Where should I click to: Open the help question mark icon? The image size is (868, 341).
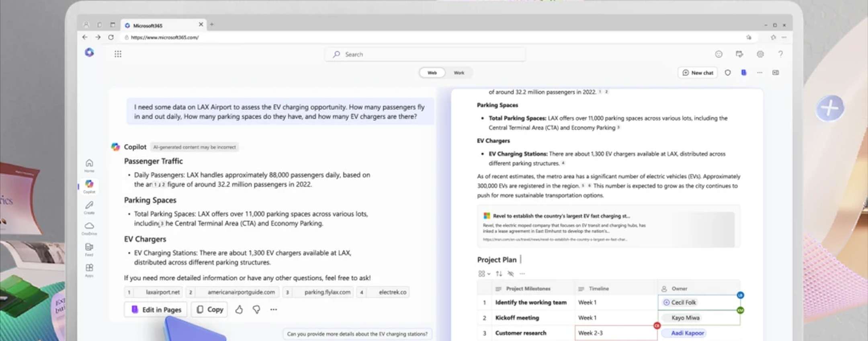click(x=780, y=54)
